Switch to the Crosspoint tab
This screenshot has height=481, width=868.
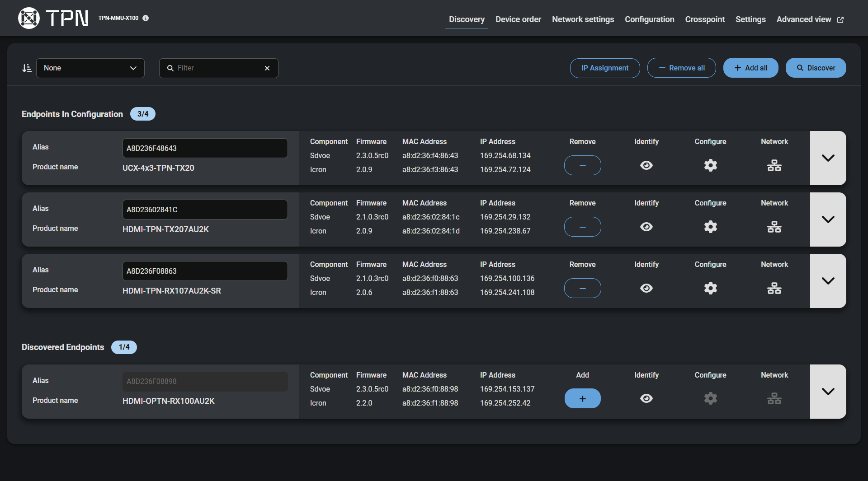(x=704, y=19)
